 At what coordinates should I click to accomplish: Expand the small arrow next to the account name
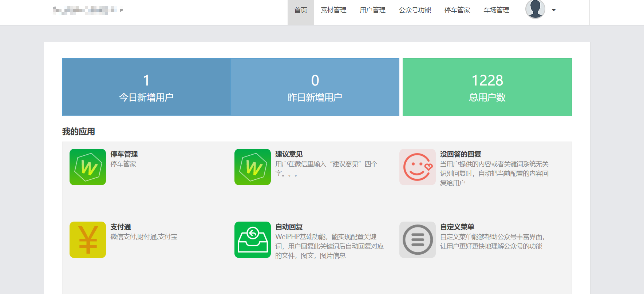[121, 11]
